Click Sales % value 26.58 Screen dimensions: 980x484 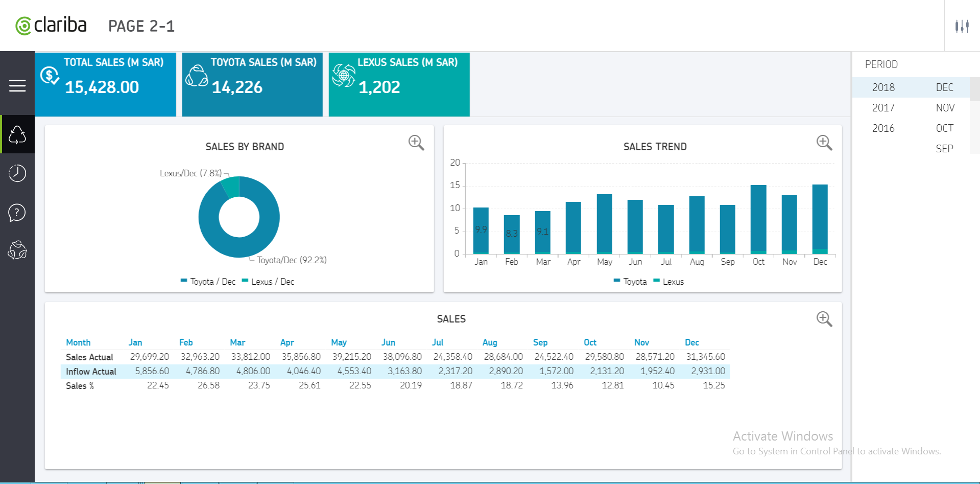pyautogui.click(x=209, y=385)
